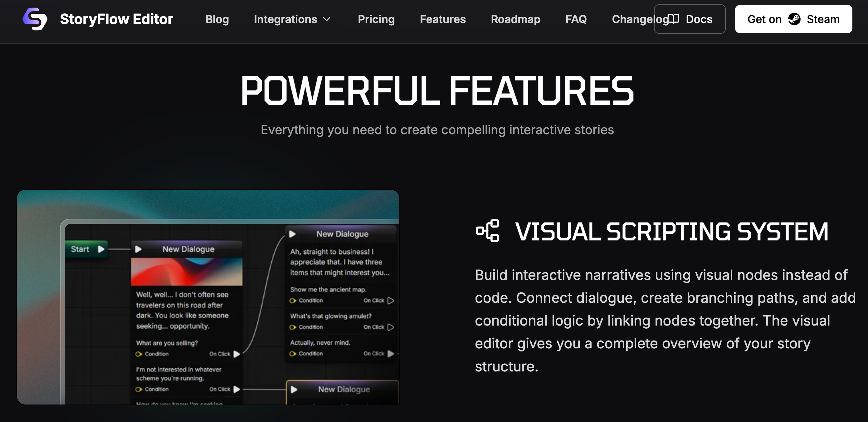Click On Click arrow beside 'What's that glowing amulet?'
This screenshot has width=868, height=422.
pos(391,327)
